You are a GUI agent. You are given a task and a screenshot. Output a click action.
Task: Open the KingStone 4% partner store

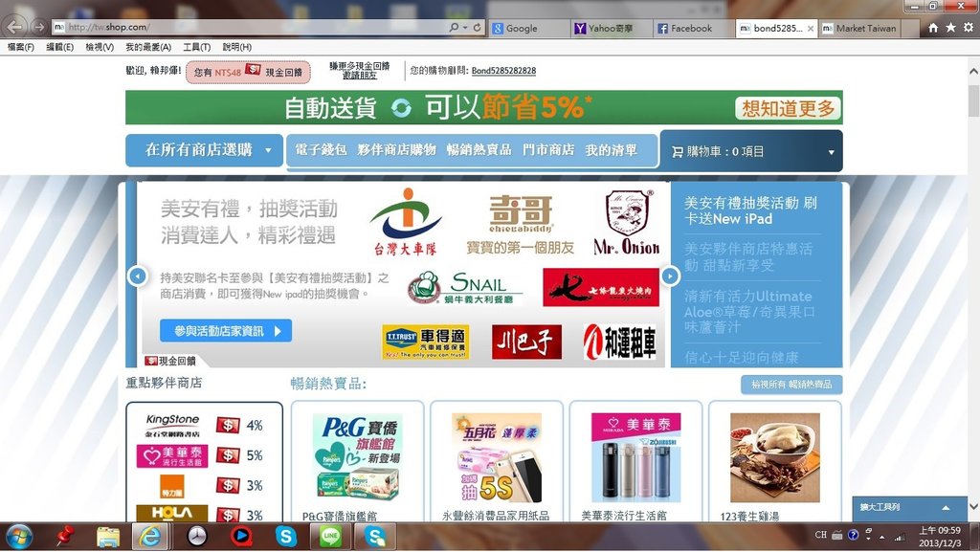click(x=204, y=425)
